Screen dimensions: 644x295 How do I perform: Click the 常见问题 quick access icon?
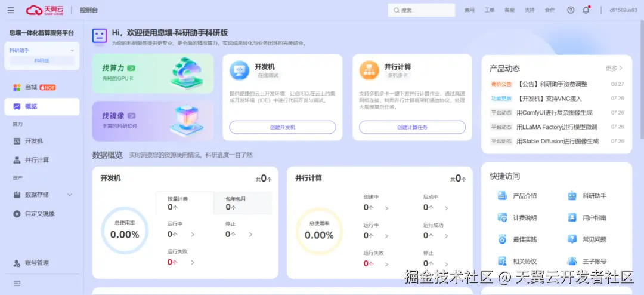[572, 239]
